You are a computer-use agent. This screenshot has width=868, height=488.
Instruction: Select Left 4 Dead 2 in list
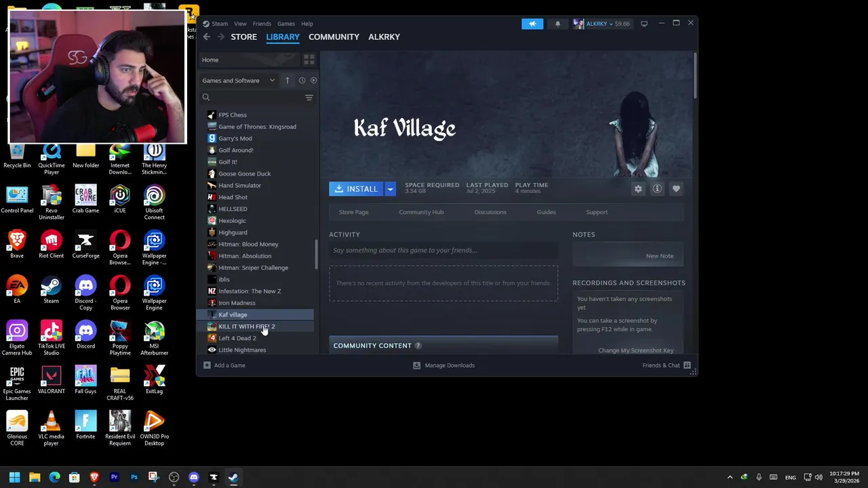pos(255,338)
